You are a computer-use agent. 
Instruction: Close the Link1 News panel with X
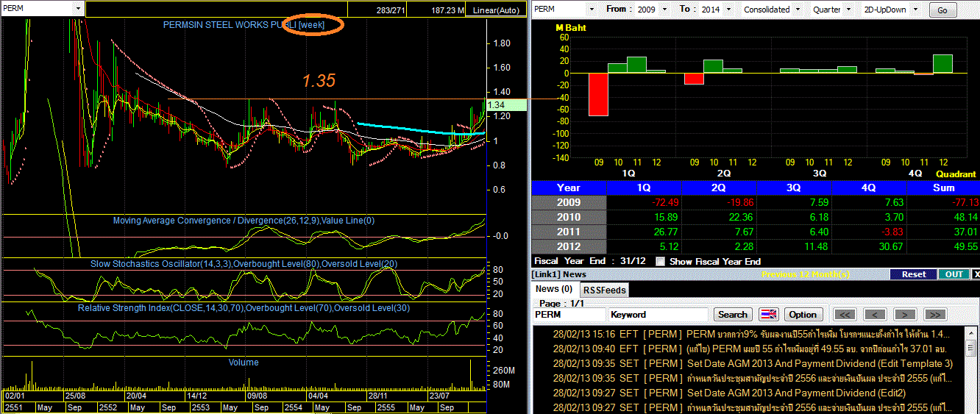(x=976, y=274)
